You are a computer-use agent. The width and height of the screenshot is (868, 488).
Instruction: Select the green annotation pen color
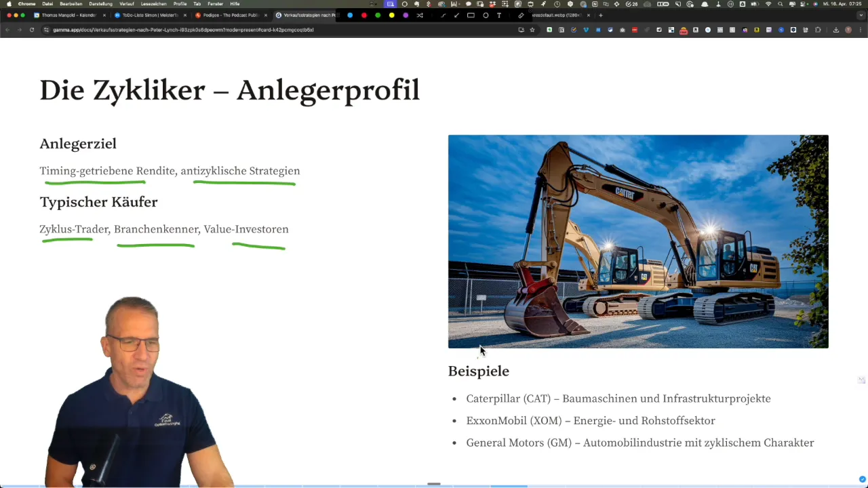(x=378, y=15)
